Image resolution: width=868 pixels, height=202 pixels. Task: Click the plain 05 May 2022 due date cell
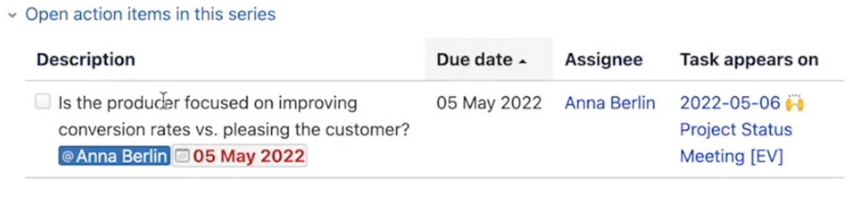point(489,103)
